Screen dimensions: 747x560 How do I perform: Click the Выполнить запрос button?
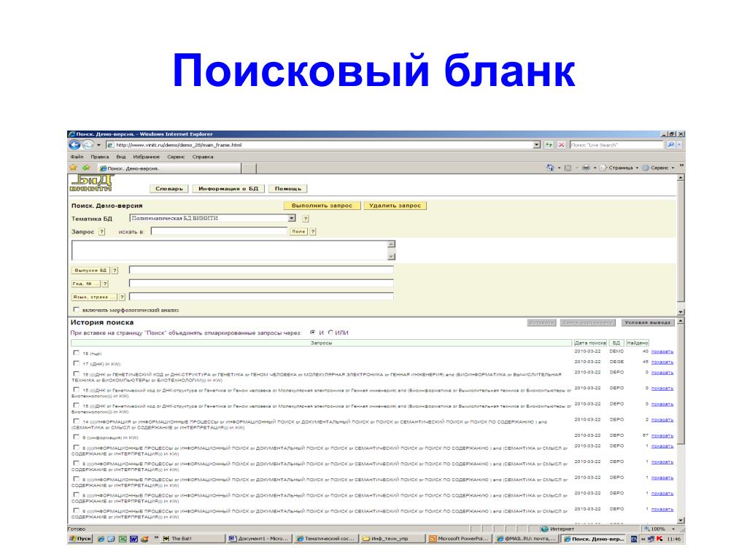pos(322,206)
